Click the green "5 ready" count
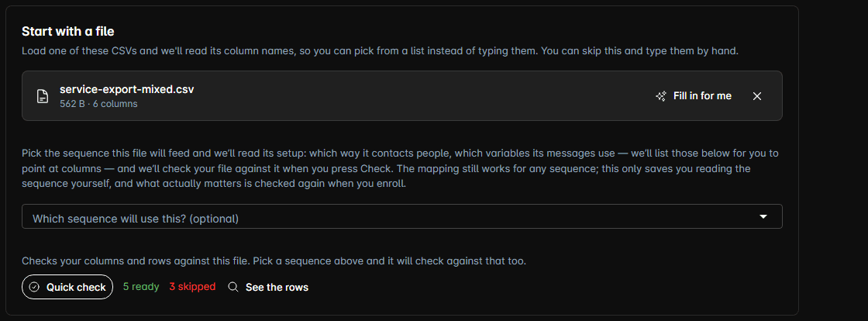Screen dimensions: 868x321 pyautogui.click(x=141, y=287)
